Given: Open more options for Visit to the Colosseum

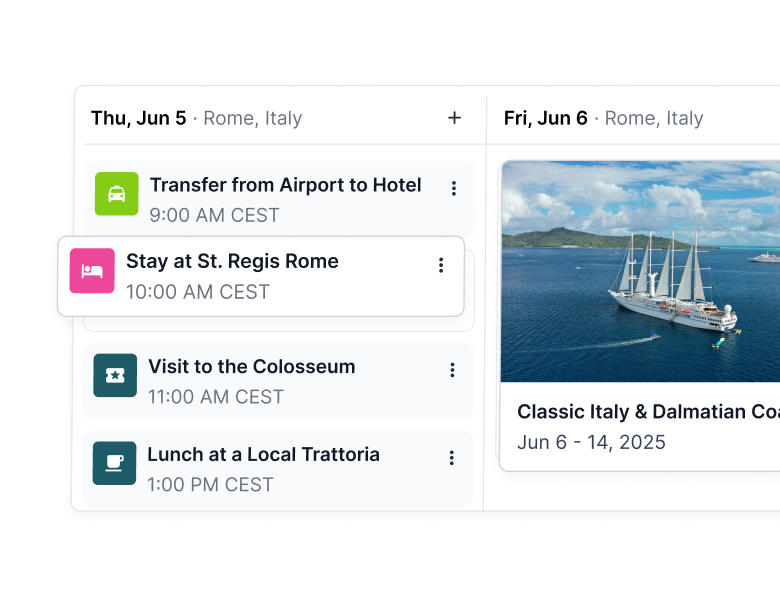Looking at the screenshot, I should (x=452, y=370).
